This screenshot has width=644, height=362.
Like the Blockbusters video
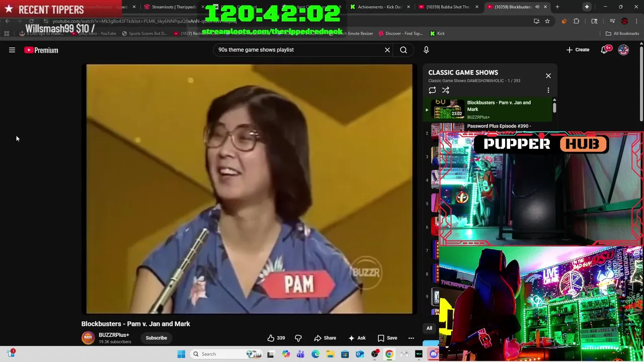(x=276, y=338)
